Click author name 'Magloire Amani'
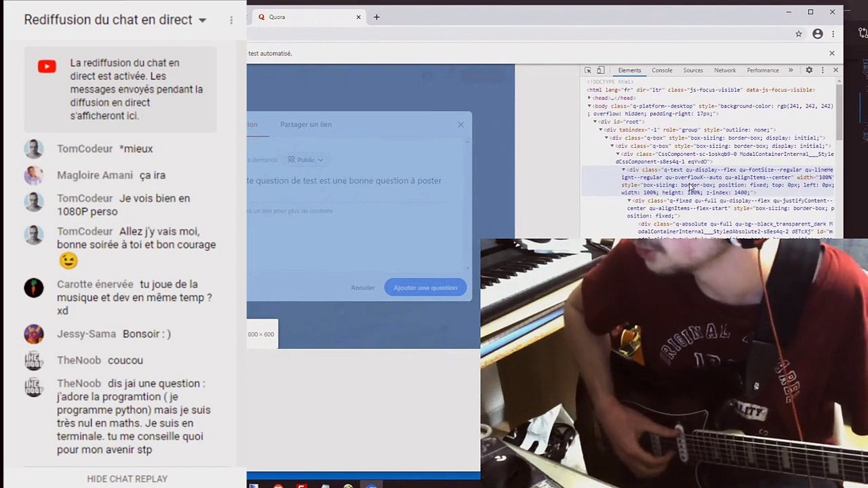 point(95,175)
